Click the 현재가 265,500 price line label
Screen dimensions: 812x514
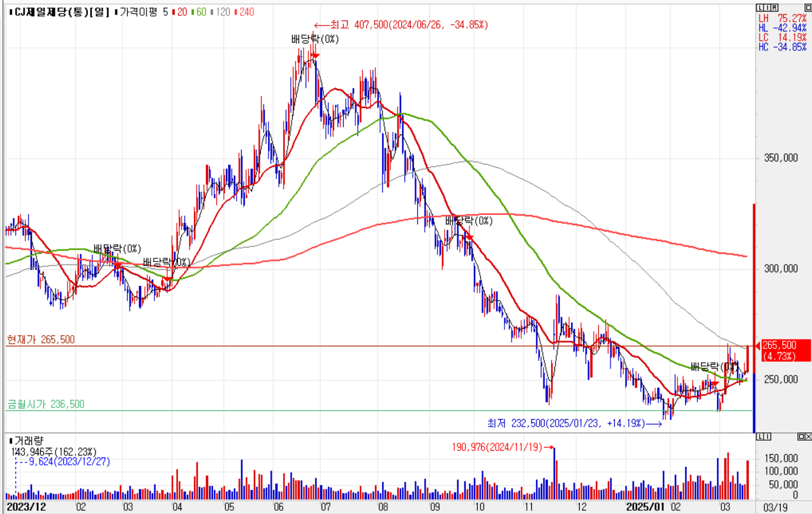[x=40, y=340]
